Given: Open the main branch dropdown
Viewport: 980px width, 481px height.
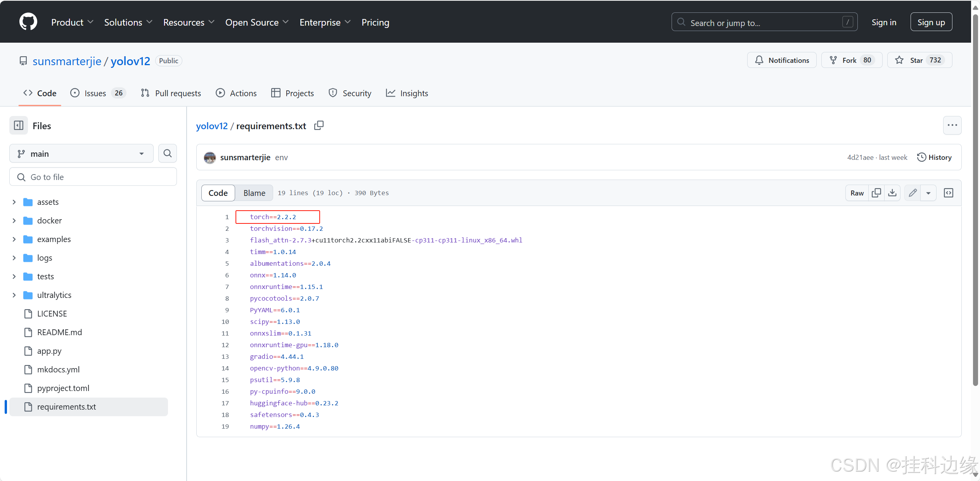Looking at the screenshot, I should 81,154.
